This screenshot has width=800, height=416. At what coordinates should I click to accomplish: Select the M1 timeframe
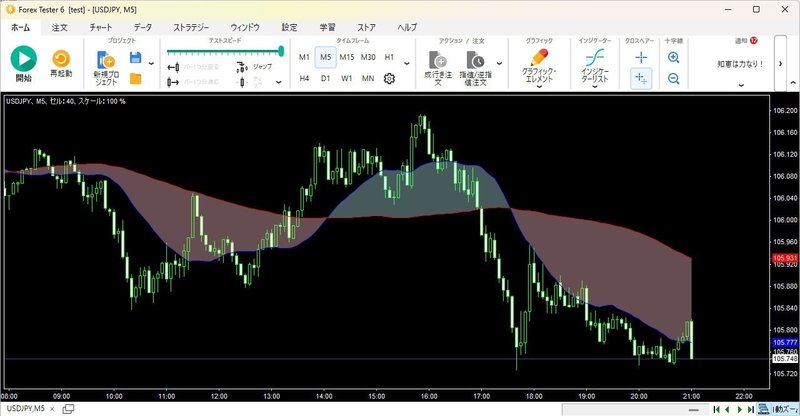(x=304, y=57)
